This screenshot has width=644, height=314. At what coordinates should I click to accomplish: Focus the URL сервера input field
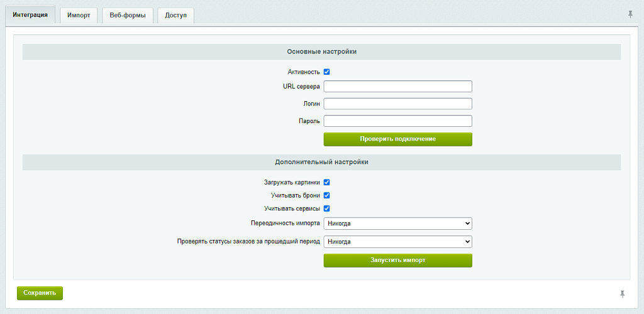pos(397,87)
